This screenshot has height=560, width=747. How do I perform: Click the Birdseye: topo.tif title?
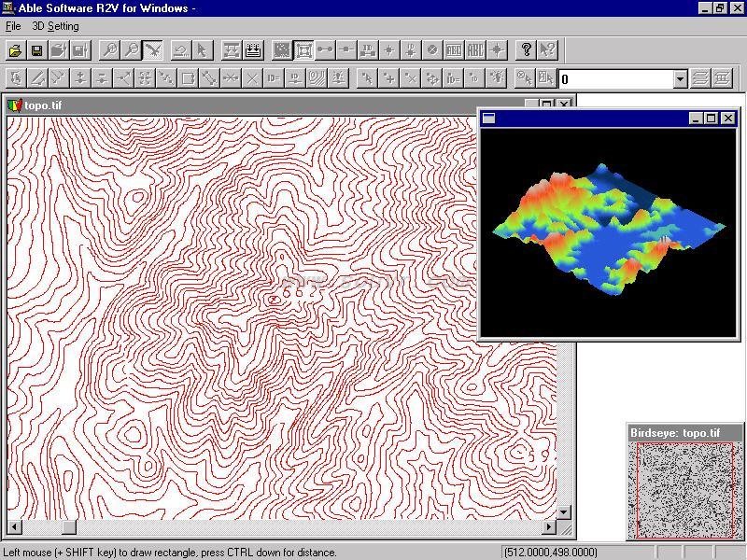point(675,433)
